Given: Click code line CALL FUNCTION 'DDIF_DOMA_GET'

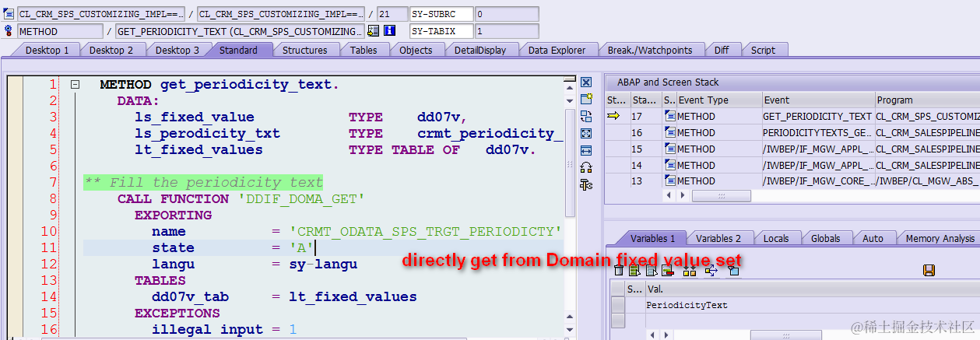Looking at the screenshot, I should (x=241, y=198).
